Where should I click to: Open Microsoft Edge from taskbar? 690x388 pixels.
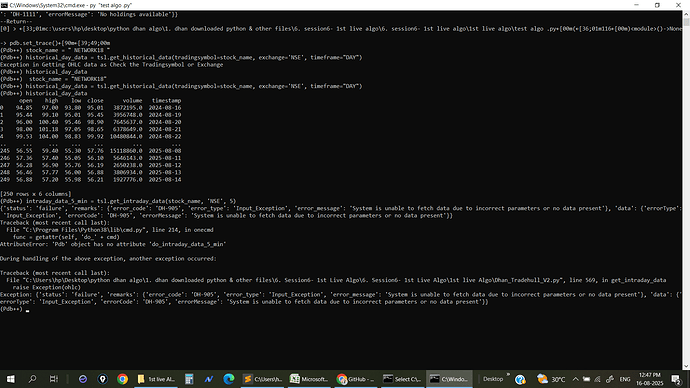click(x=228, y=379)
